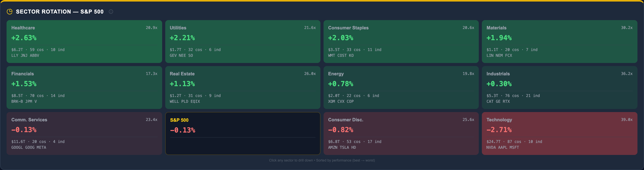Drill down into the Technology sector

pos(559,133)
